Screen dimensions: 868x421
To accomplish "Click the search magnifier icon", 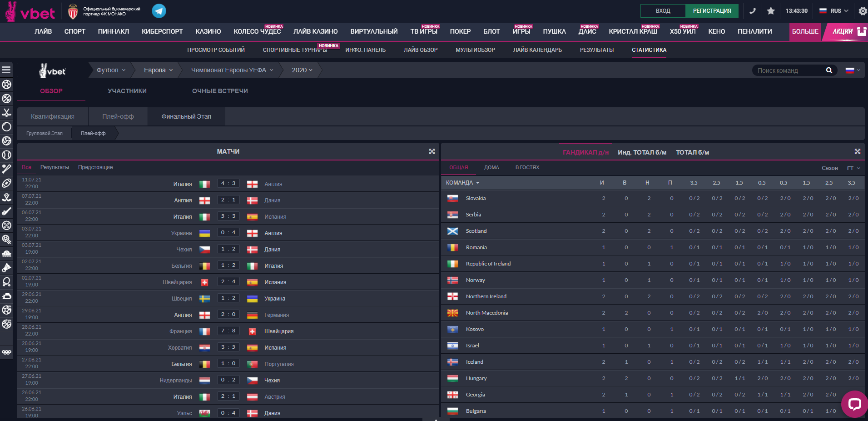I will pos(829,70).
